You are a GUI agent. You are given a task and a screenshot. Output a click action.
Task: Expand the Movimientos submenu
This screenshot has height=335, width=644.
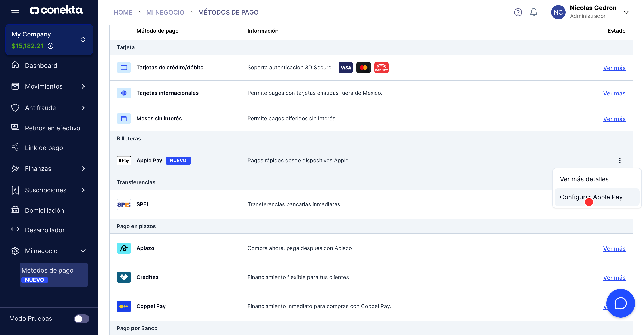pyautogui.click(x=83, y=86)
